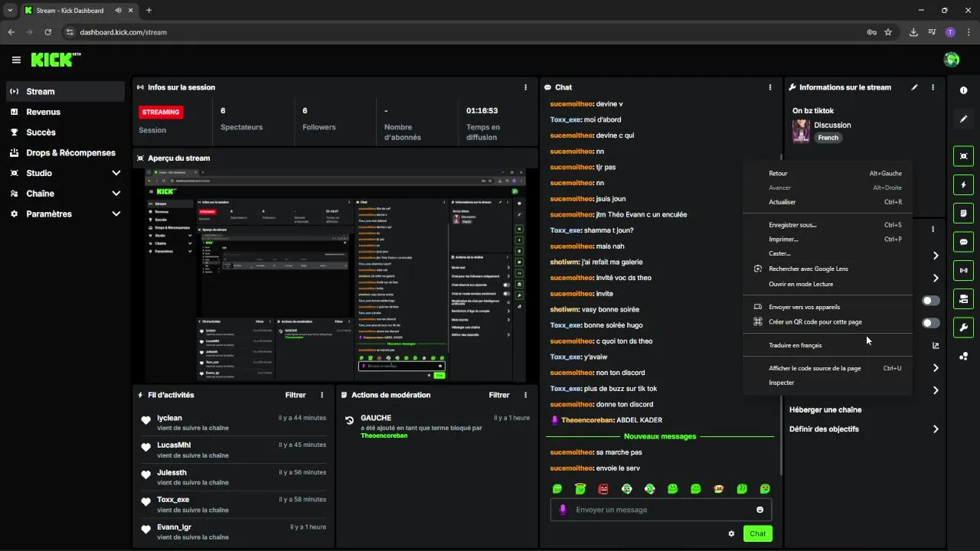
Task: Open Fil d'activités three-dot menu
Action: pos(322,395)
